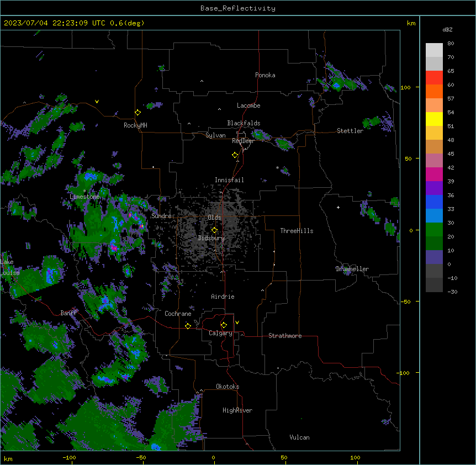Select the orange 57–60 dBZ legend swatch

pyautogui.click(x=434, y=91)
